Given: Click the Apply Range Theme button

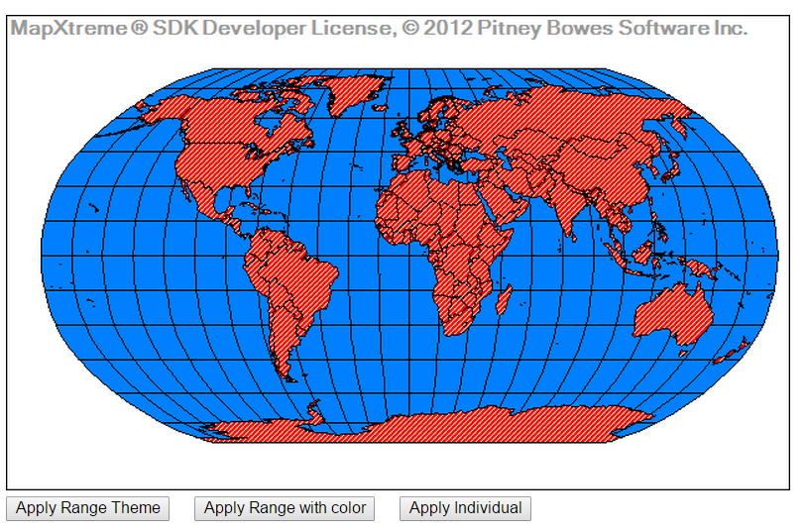Looking at the screenshot, I should [88, 508].
